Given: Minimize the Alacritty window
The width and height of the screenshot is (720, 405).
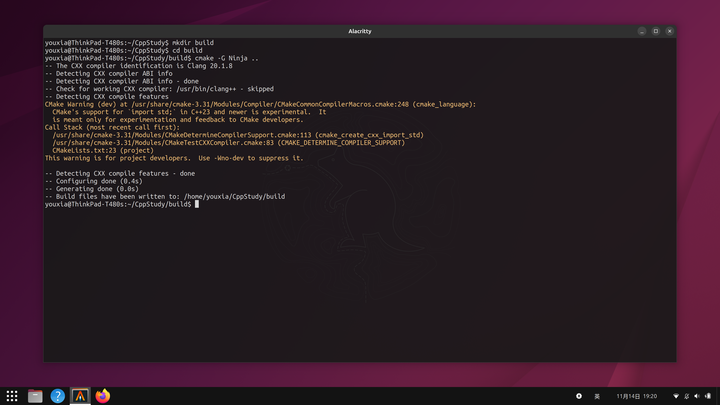Looking at the screenshot, I should (642, 31).
